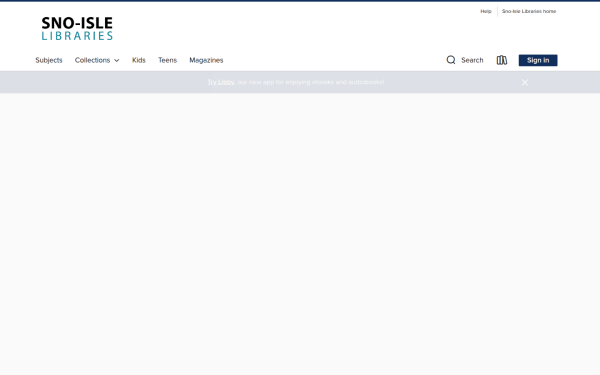Open the Collections menu
Image resolution: width=600 pixels, height=375 pixels.
pyautogui.click(x=97, y=60)
